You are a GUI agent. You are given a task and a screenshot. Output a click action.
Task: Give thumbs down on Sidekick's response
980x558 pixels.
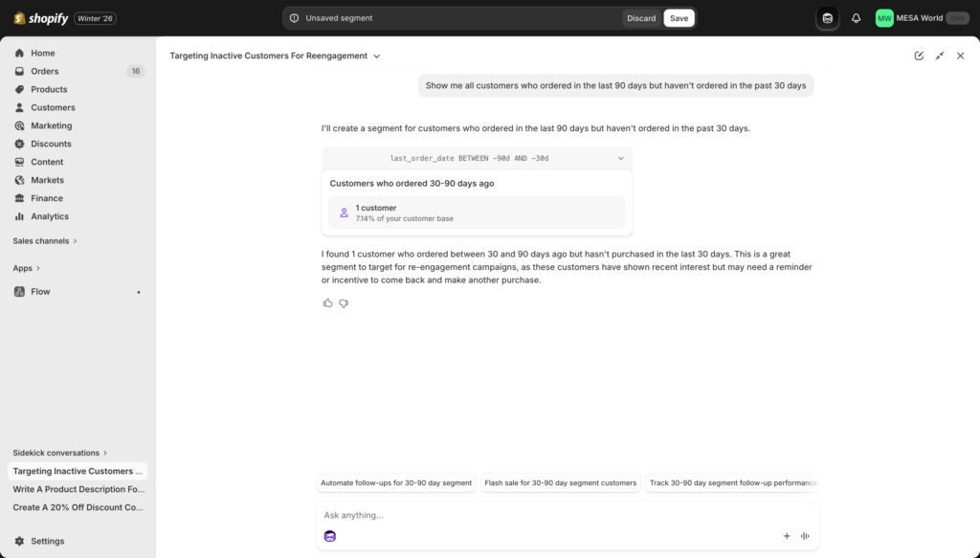tap(343, 302)
